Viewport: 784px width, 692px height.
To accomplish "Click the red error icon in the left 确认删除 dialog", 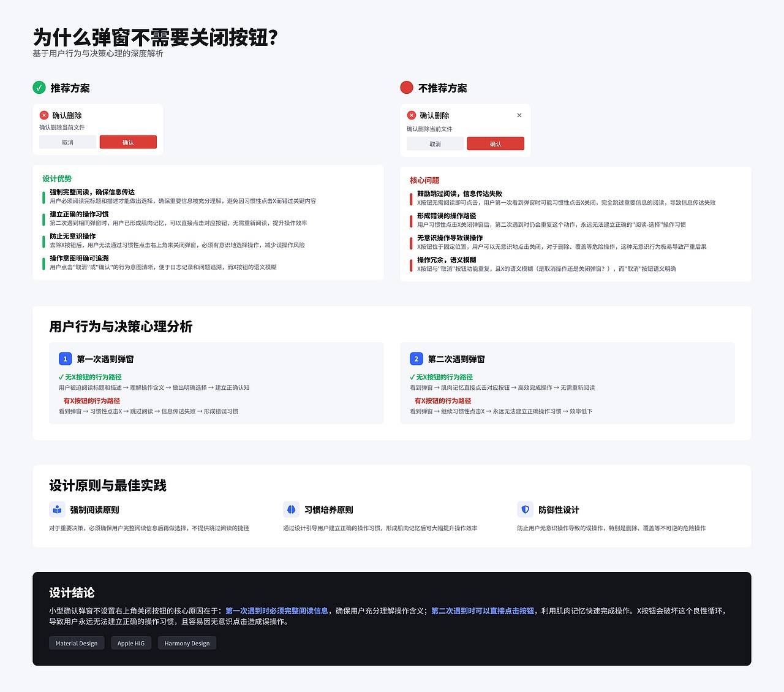I will pyautogui.click(x=43, y=115).
